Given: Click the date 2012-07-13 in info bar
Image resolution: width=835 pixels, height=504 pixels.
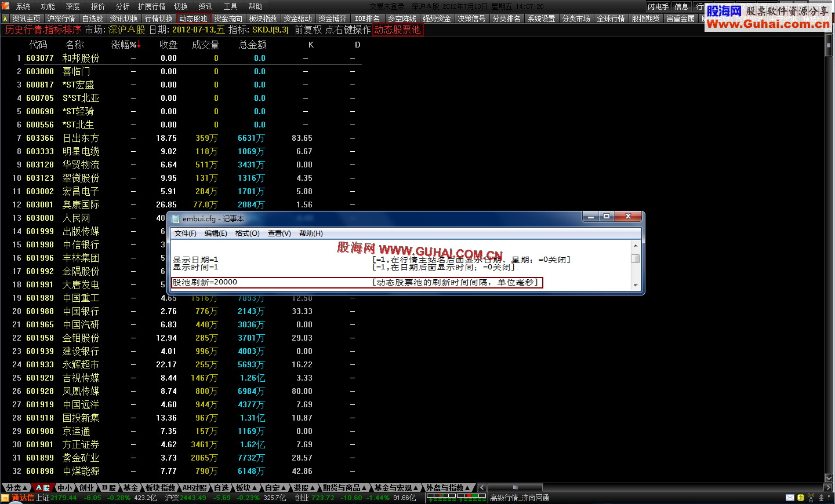Looking at the screenshot, I should (x=194, y=30).
